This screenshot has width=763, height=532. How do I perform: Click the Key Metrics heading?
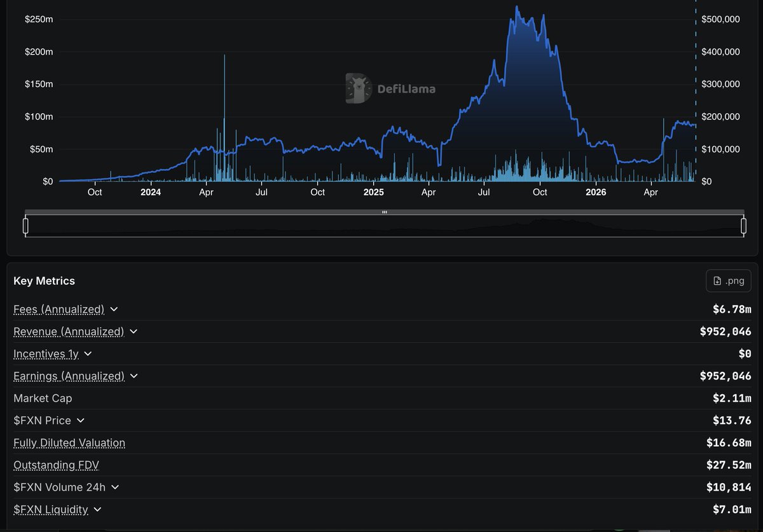[x=44, y=281]
